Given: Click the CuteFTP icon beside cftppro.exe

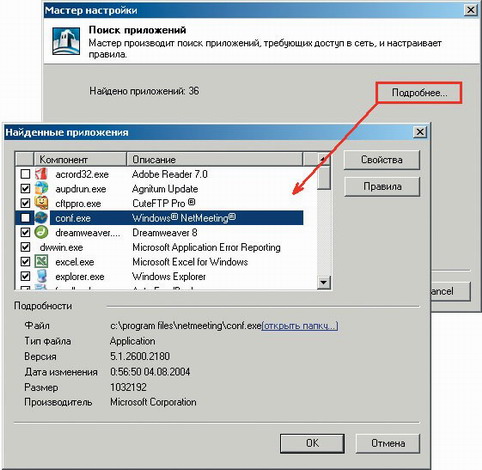Looking at the screenshot, I should 41,203.
